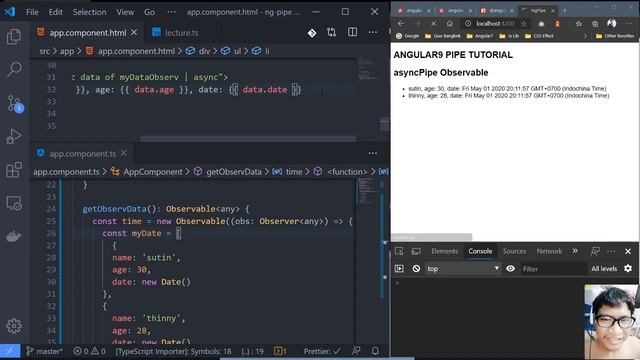Show more DevTools tabs chevron
Screen dimensions: 640x360
[x=575, y=251]
